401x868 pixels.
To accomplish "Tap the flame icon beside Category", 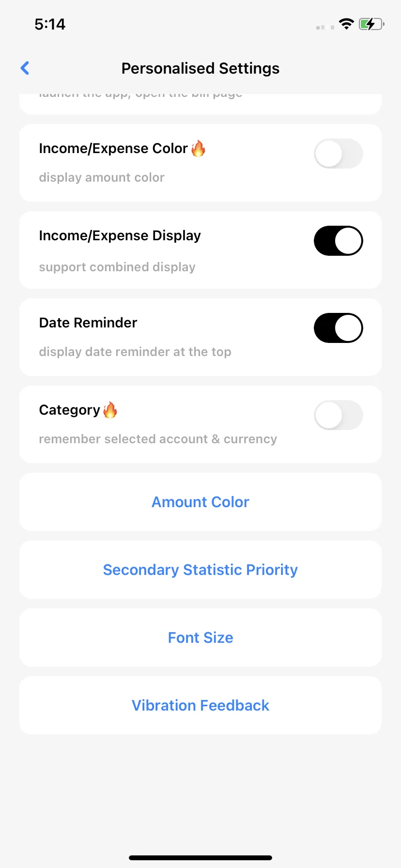I will coord(110,410).
